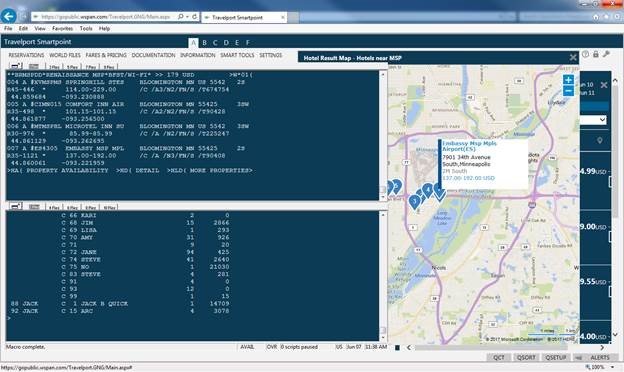Screen dimensions: 624x372
Task: Open the Favorites menu
Action: 62,29
